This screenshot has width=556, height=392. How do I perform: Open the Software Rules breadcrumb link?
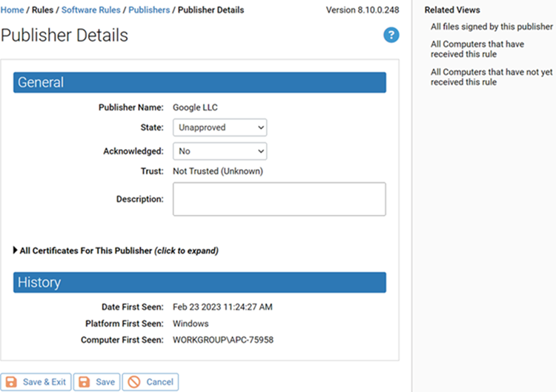pos(90,10)
